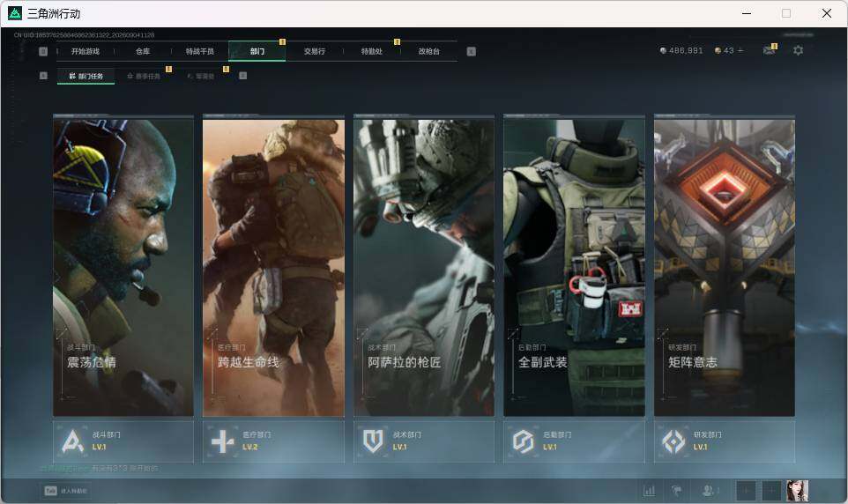Open the 特勤处 tab
848x504 pixels.
point(371,51)
